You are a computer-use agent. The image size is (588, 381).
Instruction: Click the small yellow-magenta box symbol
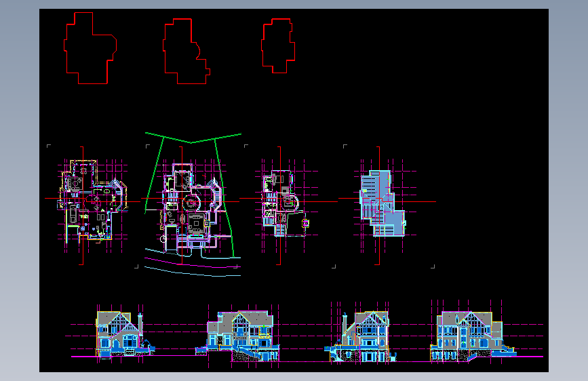pos(306,224)
